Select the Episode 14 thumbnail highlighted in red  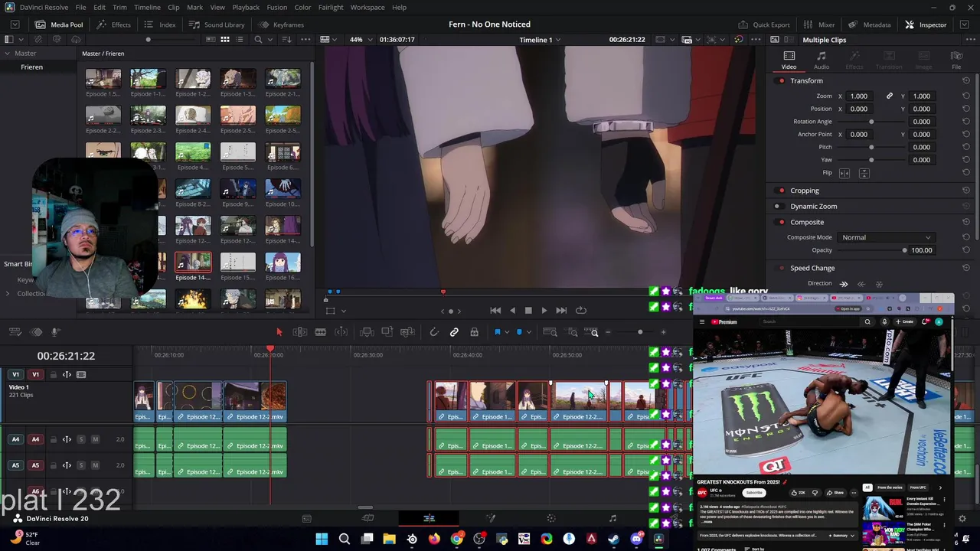point(193,263)
